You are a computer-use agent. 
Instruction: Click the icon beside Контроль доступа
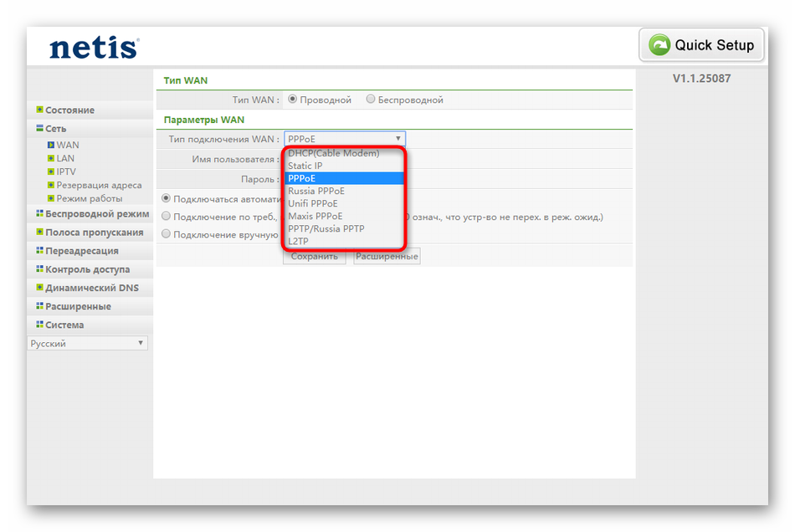coord(39,269)
